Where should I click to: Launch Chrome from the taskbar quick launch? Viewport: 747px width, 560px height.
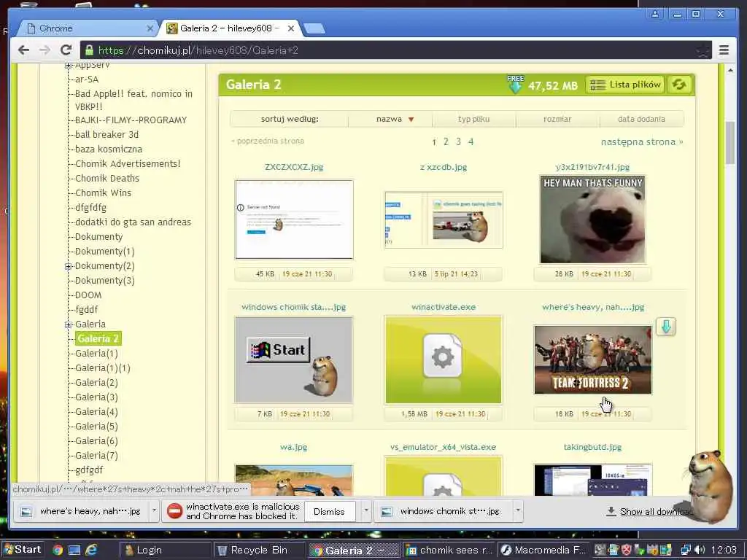[x=58, y=550]
